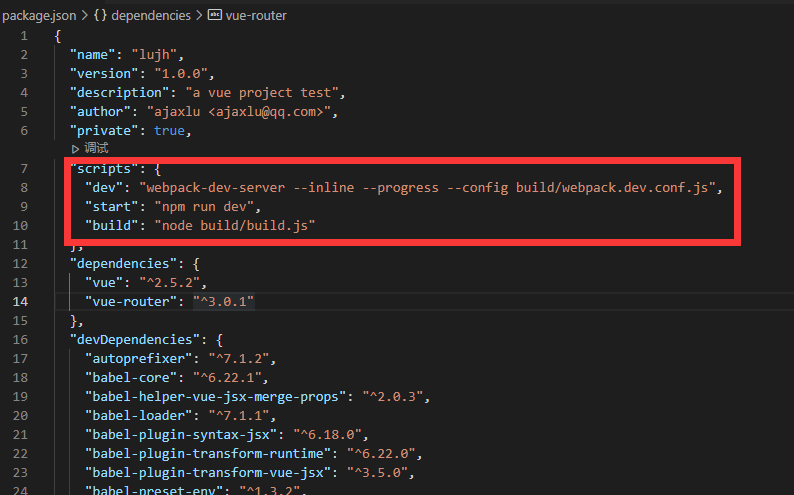Viewport: 794px width, 495px height.
Task: Click the "lujh" value
Action: 154,55
